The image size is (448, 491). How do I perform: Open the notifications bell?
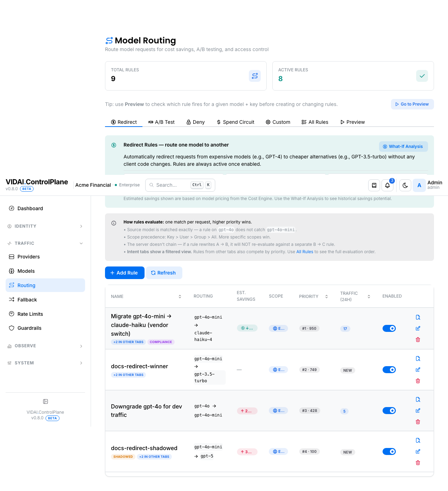(x=387, y=185)
